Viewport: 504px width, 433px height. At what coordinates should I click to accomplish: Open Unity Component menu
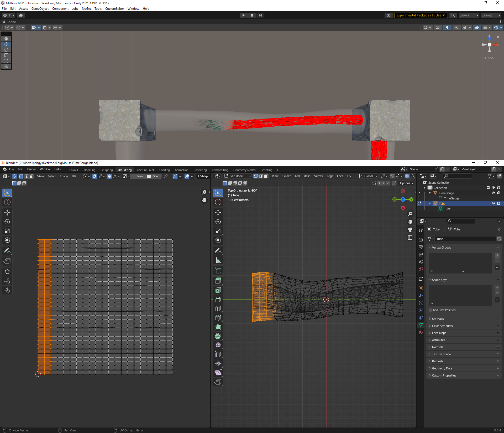[x=60, y=9]
